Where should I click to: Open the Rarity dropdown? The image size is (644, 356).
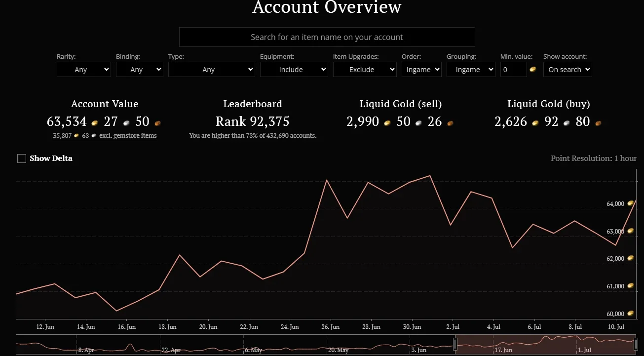point(84,70)
